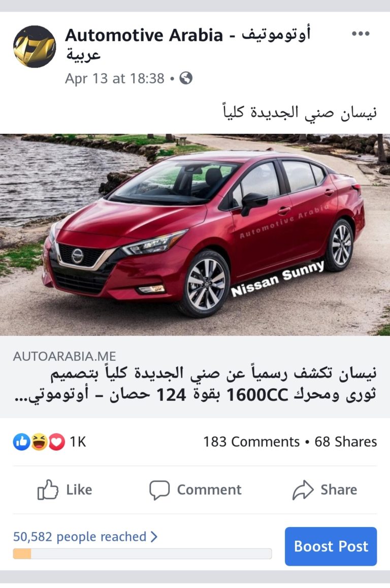View the blue like reaction icon
390x588 pixels.
click(21, 442)
